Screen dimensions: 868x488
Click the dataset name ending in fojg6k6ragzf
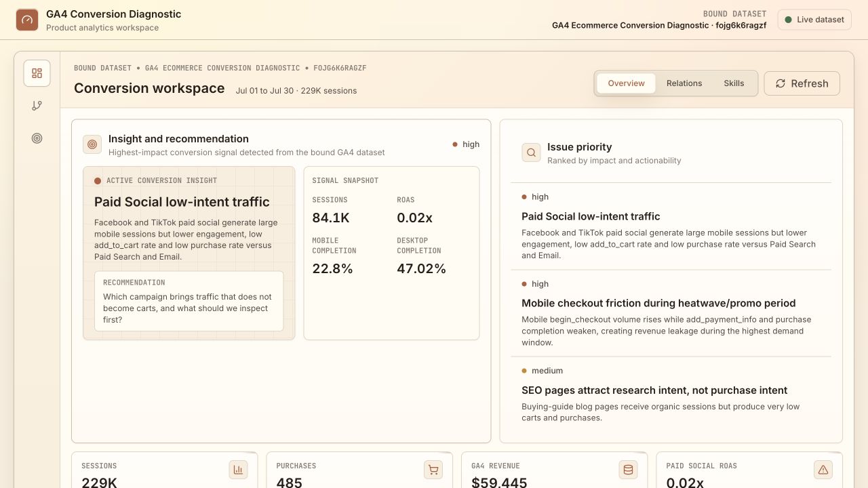(x=659, y=25)
